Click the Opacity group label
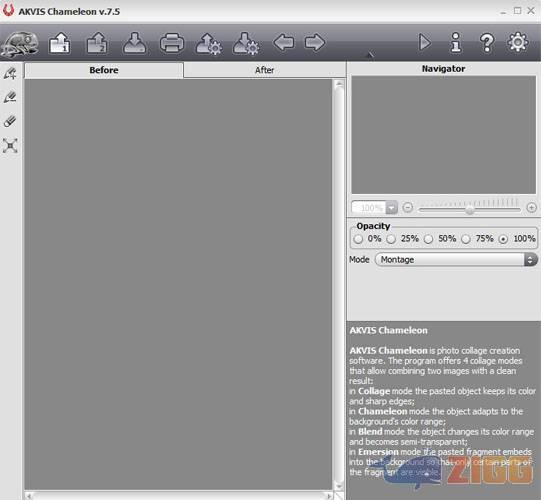The height and width of the screenshot is (500, 541). click(373, 226)
